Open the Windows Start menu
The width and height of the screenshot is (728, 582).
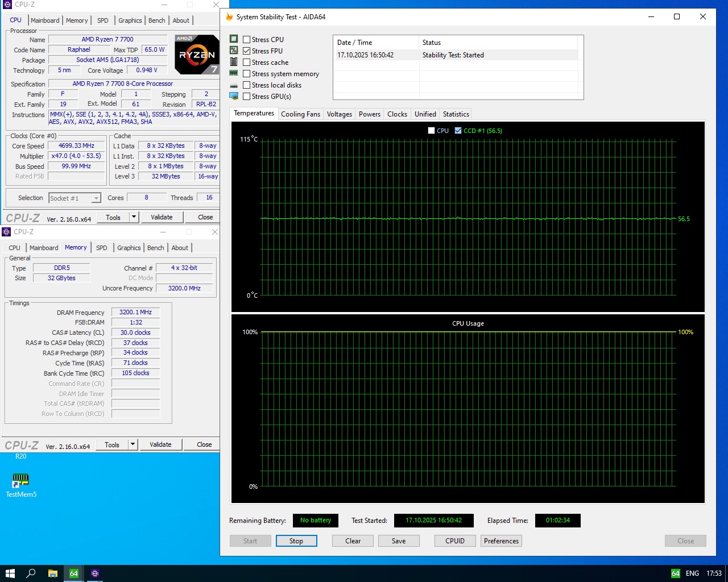tap(10, 573)
